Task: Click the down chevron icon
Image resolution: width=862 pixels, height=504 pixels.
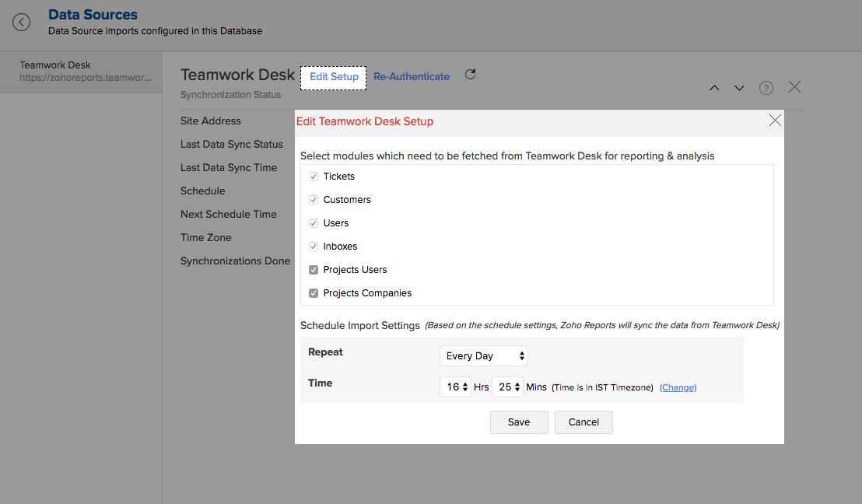Action: 739,88
